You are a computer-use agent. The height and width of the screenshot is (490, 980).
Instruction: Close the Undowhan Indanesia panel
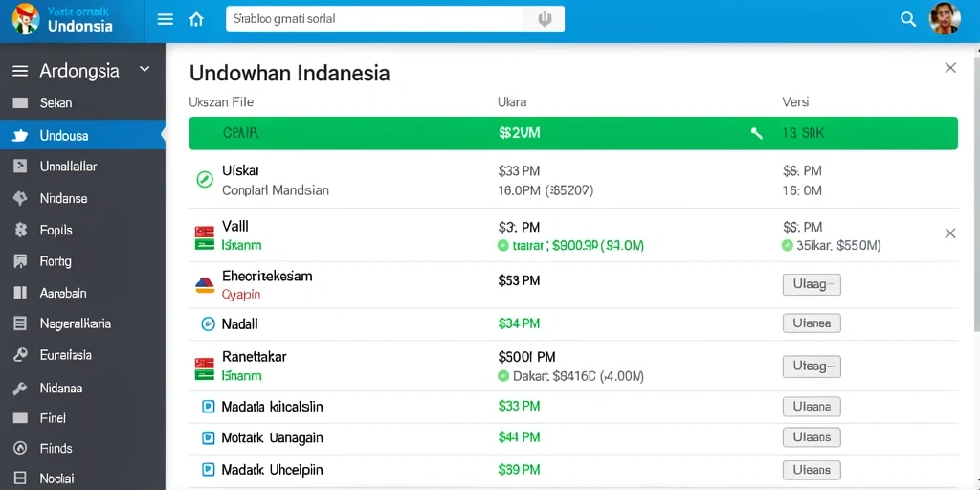coord(950,68)
